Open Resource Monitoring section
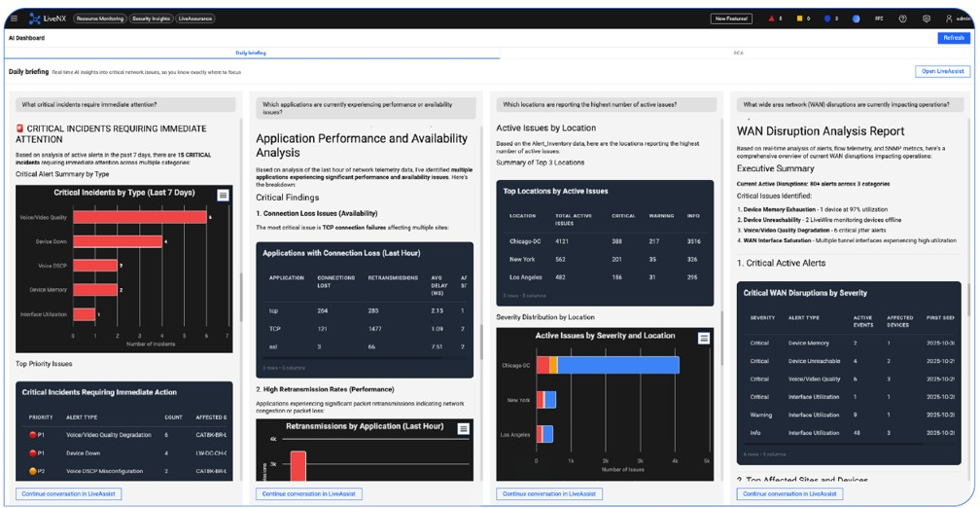 coord(100,18)
